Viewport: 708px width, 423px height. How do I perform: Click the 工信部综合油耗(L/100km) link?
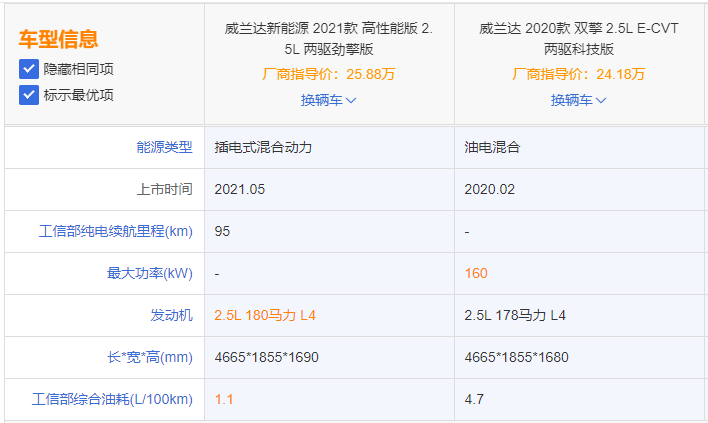click(x=112, y=399)
